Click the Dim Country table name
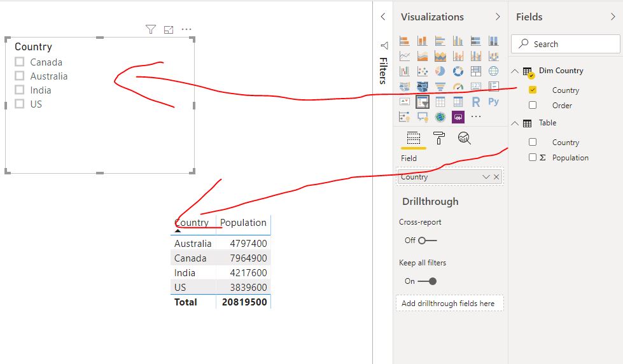 click(561, 71)
